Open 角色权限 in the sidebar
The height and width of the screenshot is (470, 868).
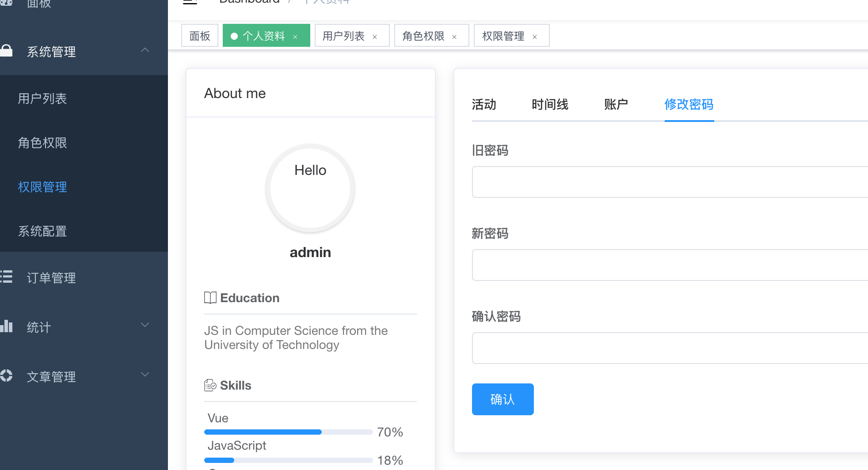click(x=84, y=142)
